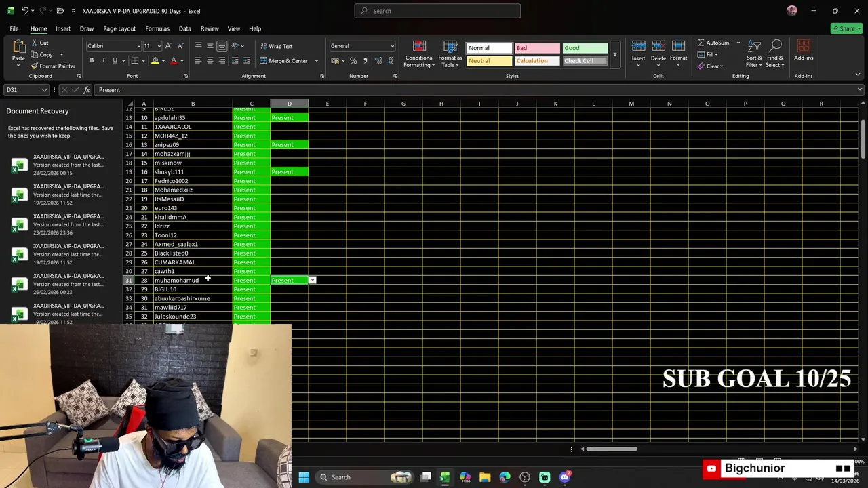Click the Share button
Screen dimensions: 868x488
click(x=846, y=28)
